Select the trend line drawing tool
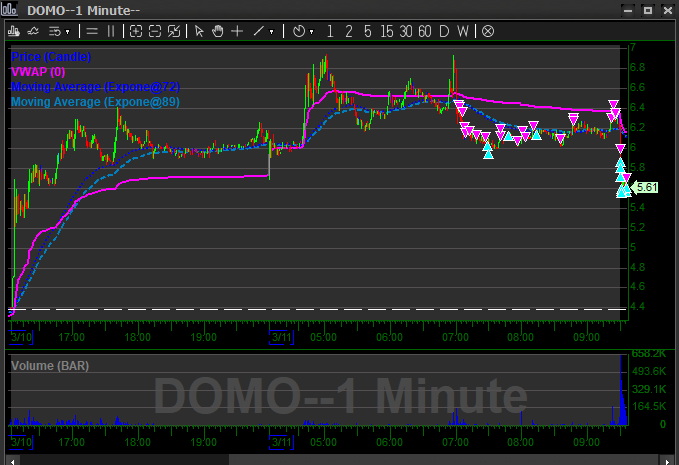Viewport: 679px width, 465px height. [x=259, y=31]
